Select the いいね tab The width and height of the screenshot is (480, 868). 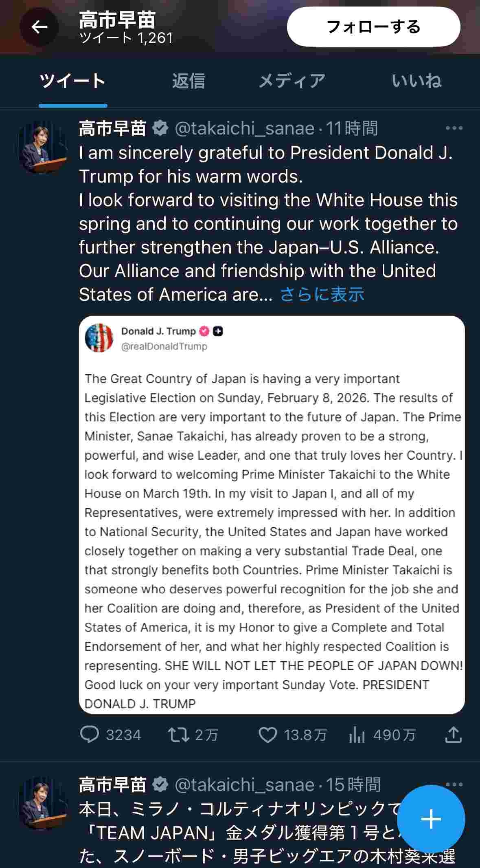point(416,81)
